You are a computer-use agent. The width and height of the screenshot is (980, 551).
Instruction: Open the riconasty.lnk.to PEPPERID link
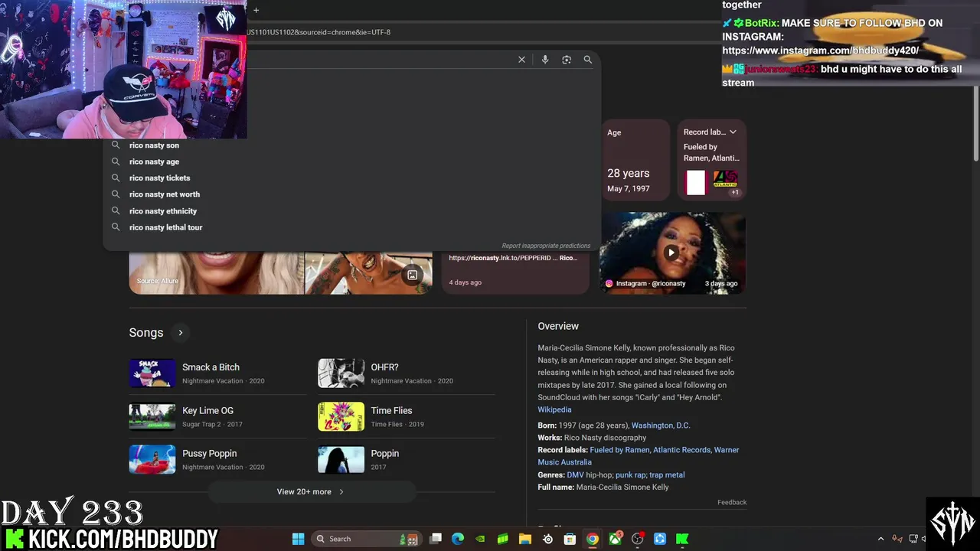click(513, 258)
